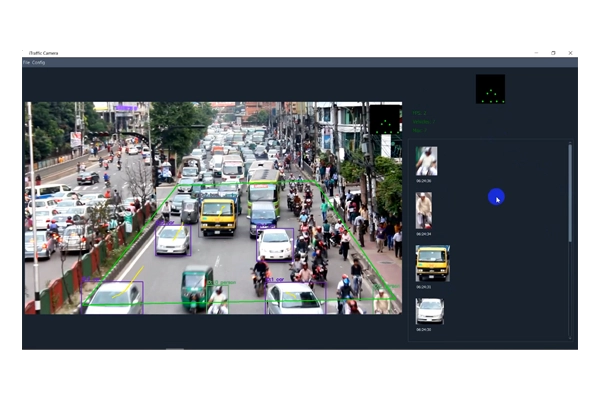The height and width of the screenshot is (400, 600).
Task: Open the File menu
Action: tap(26, 62)
